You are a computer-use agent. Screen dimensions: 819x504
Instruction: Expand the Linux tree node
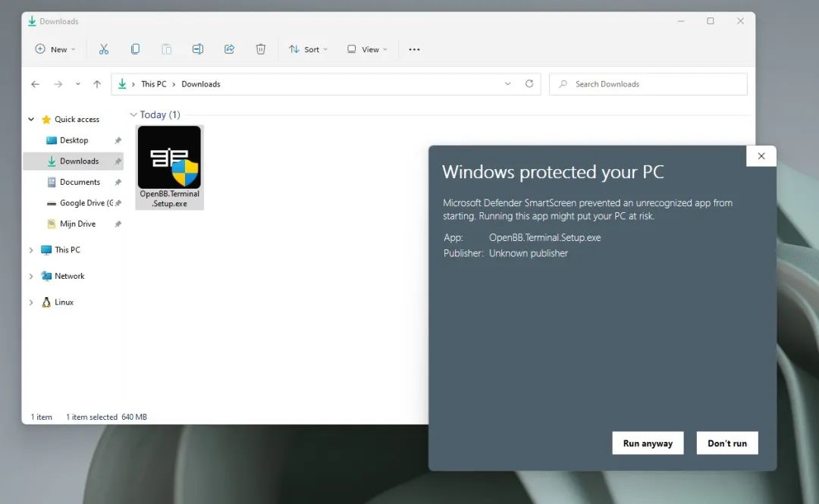(31, 302)
